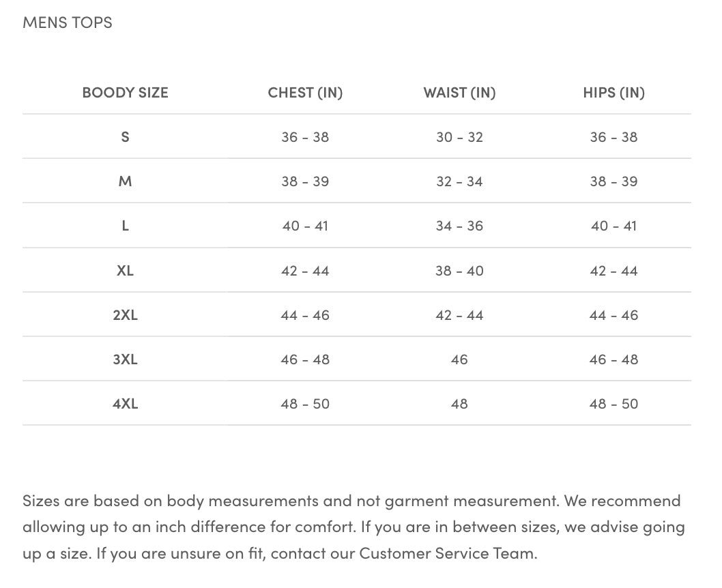Click the HIPS (IN) column header

(613, 93)
